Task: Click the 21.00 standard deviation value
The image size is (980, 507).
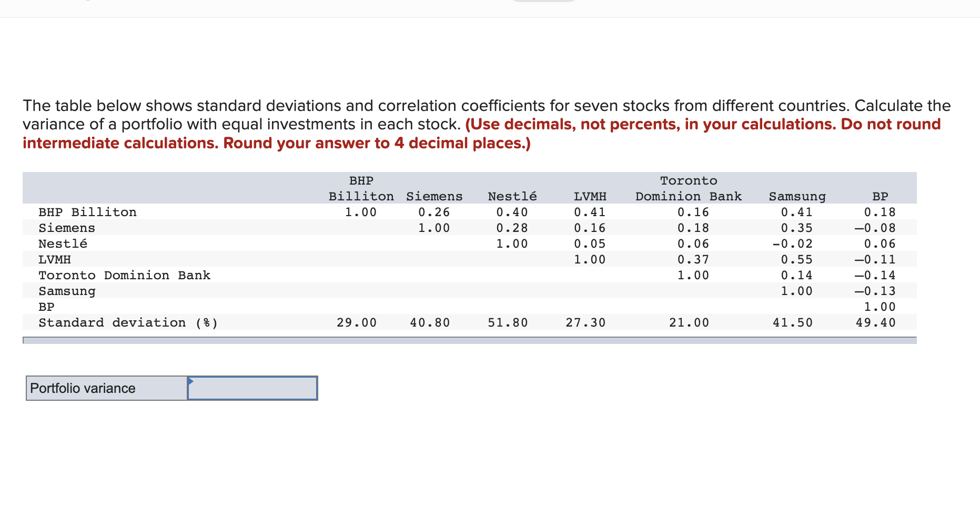Action: click(x=689, y=322)
